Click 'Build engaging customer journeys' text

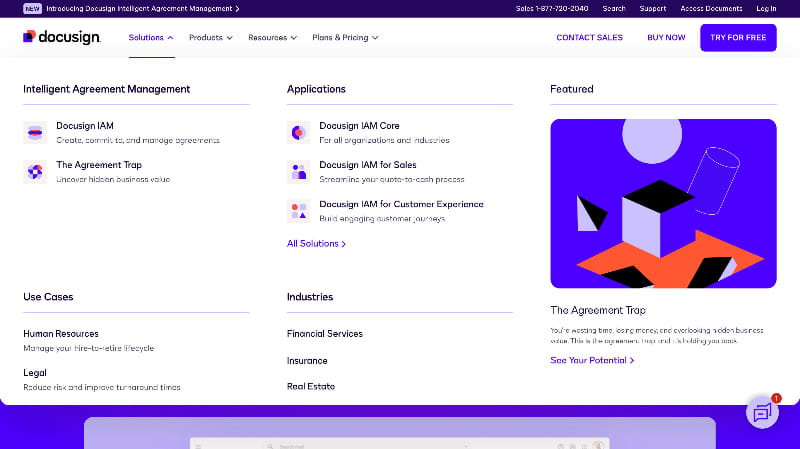pyautogui.click(x=382, y=219)
